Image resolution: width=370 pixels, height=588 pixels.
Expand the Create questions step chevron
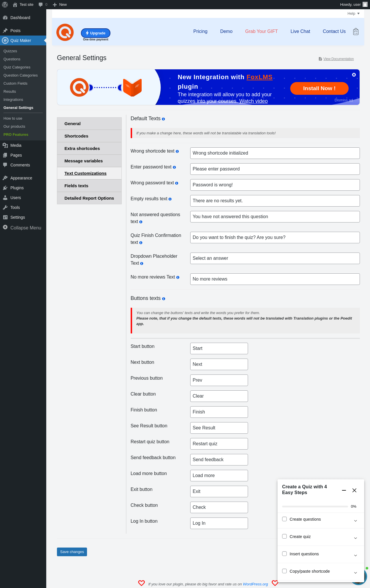[356, 521]
